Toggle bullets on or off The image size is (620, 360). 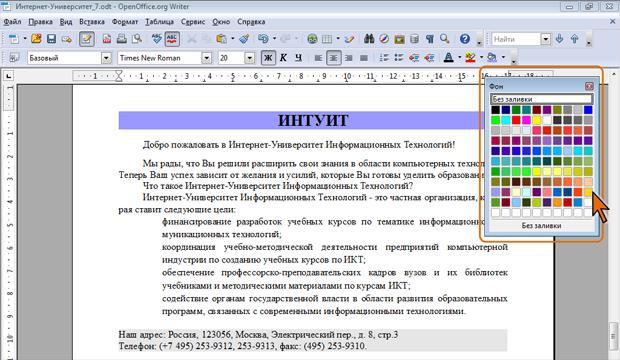399,58
